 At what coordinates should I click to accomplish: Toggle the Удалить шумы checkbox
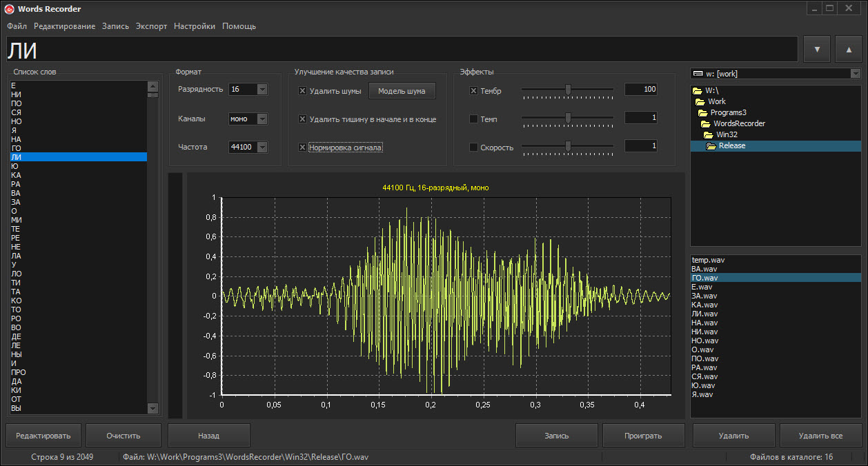[302, 91]
